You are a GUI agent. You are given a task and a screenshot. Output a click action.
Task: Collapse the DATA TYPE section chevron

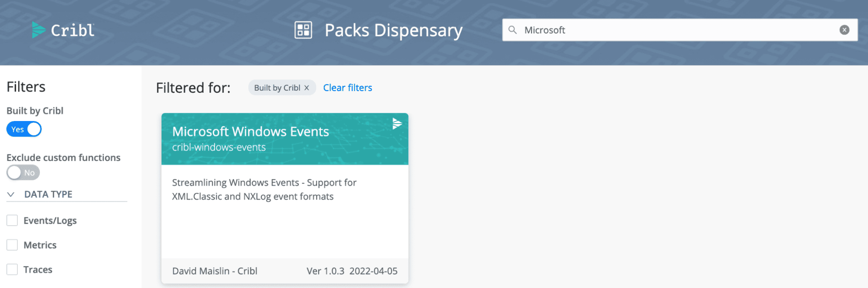[11, 194]
